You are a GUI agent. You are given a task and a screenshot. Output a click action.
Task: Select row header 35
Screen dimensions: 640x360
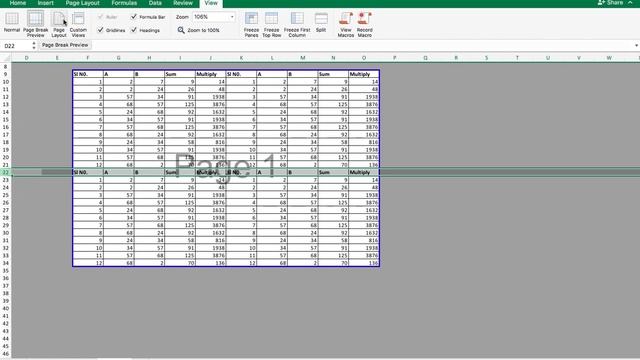(6, 271)
